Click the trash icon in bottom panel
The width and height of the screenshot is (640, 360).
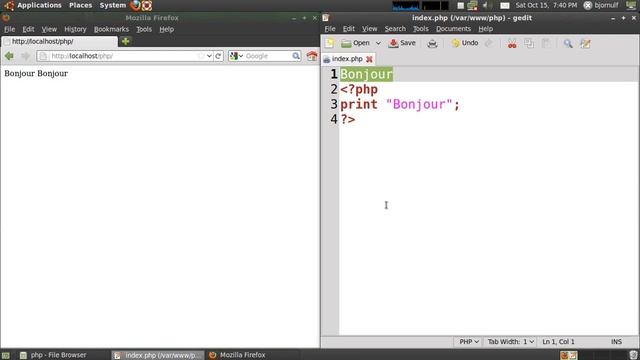pos(633,355)
